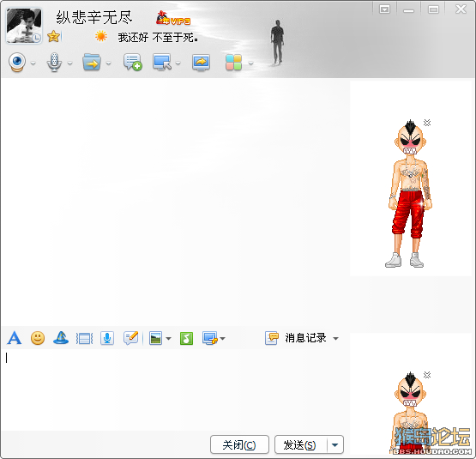The height and width of the screenshot is (459, 476).
Task: Record a voice message with mic icon
Action: pos(107,338)
